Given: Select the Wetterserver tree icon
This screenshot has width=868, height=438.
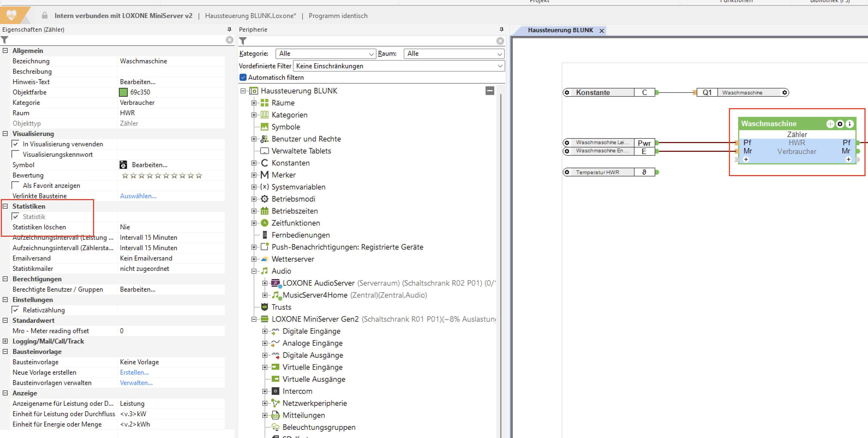Looking at the screenshot, I should [265, 259].
